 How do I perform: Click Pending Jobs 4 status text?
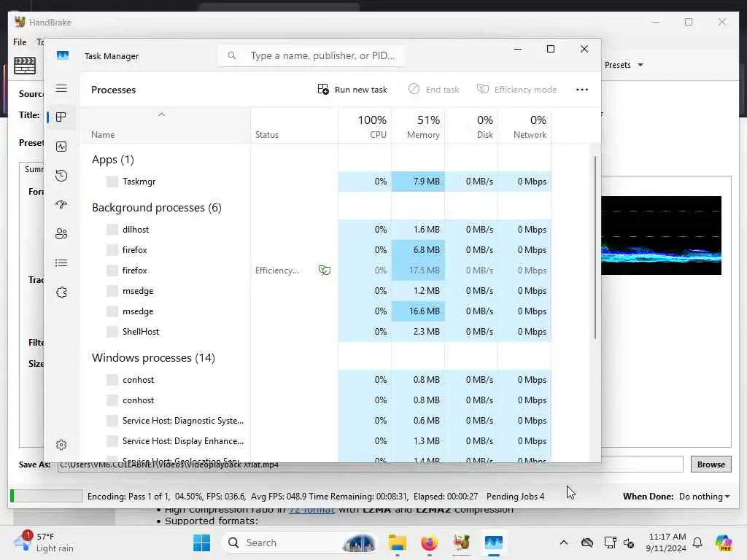coord(515,496)
